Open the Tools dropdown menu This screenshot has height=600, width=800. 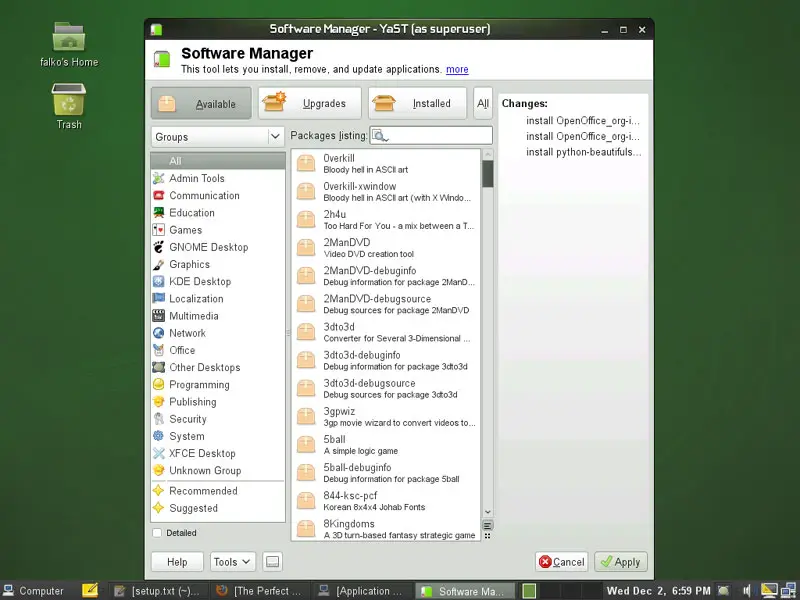tap(233, 562)
